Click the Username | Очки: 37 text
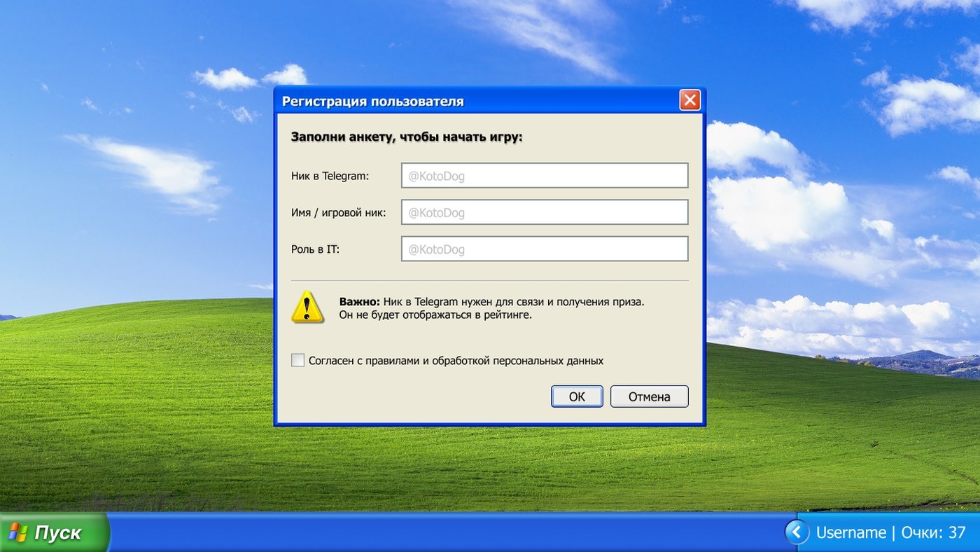This screenshot has height=552, width=980. pos(891,532)
